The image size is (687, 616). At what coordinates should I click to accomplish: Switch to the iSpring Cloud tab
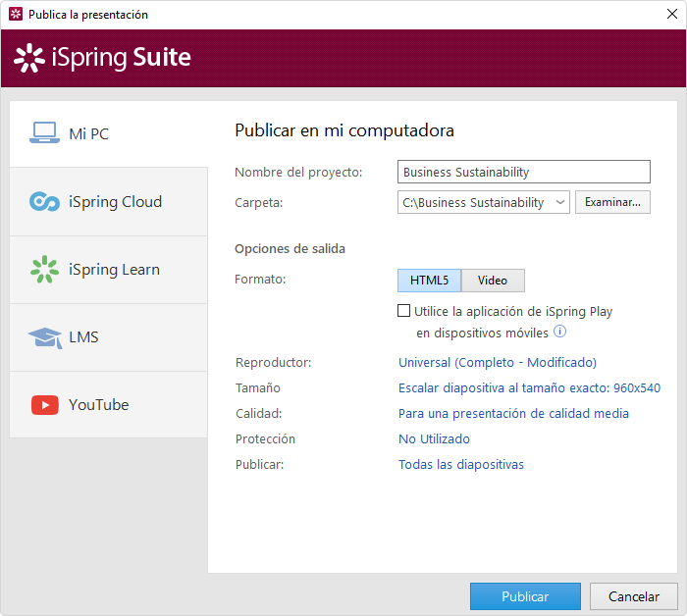[109, 202]
